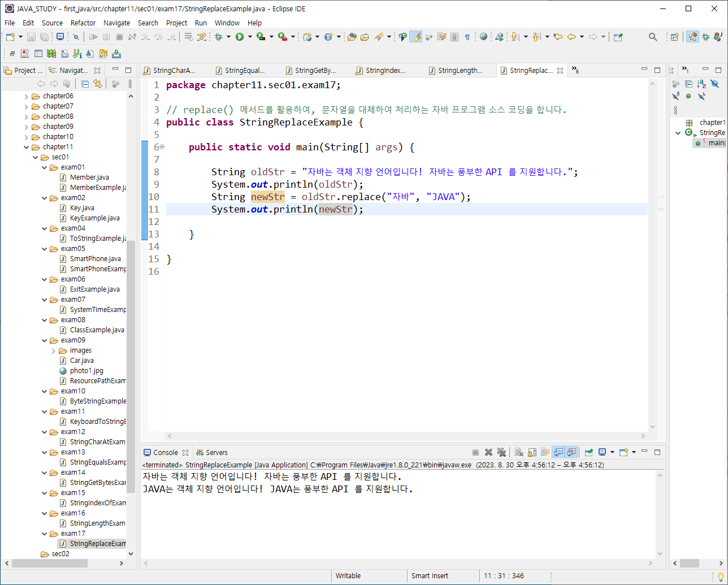Switch to the Debug perspective icon
Image resolution: width=728 pixels, height=585 pixels.
705,37
